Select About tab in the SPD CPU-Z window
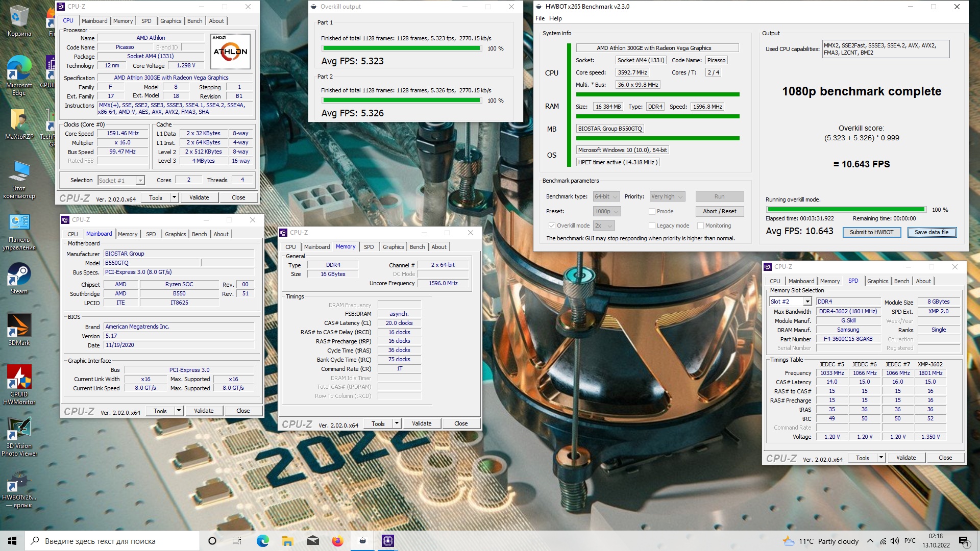The image size is (980, 551). (923, 281)
